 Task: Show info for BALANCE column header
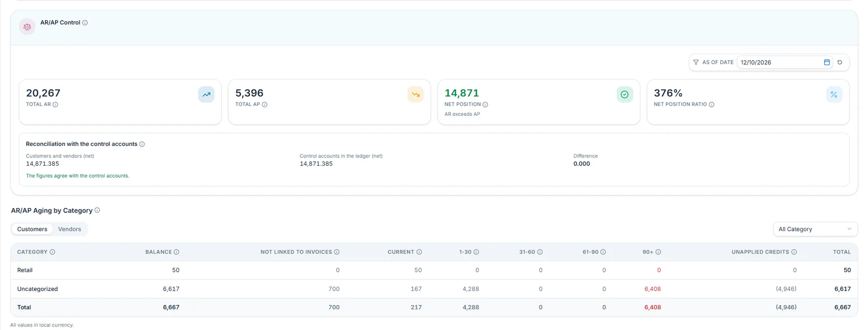click(x=177, y=252)
